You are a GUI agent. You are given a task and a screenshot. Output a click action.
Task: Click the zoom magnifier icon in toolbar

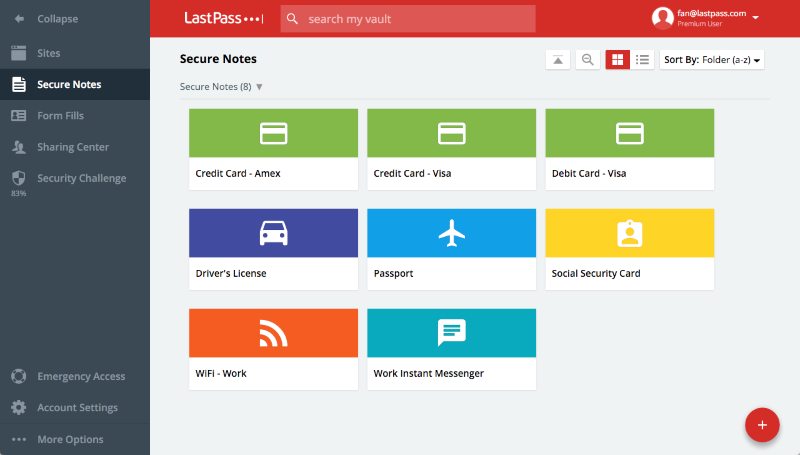(588, 60)
